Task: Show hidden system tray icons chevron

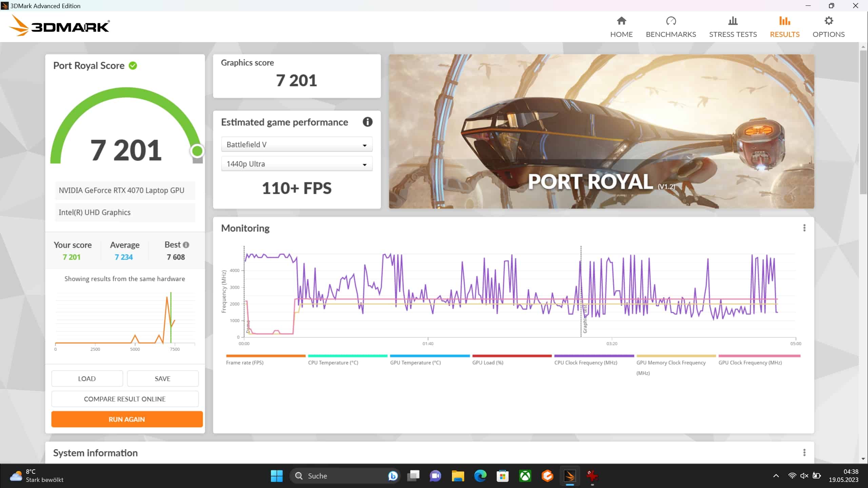Action: click(x=776, y=476)
